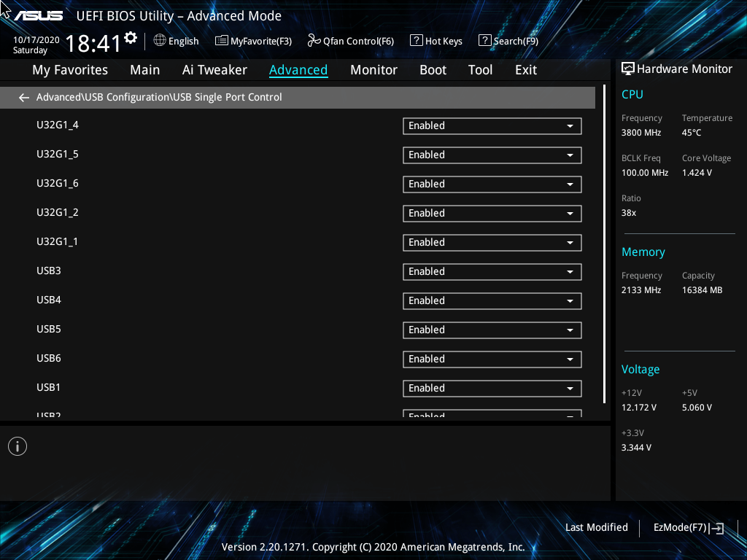Open the Tool tab

click(x=480, y=70)
